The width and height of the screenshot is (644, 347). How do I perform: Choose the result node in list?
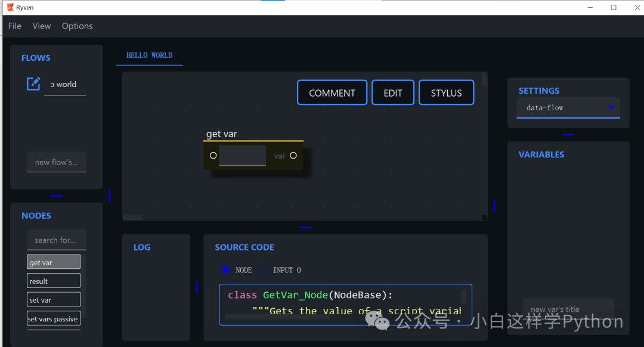(x=54, y=281)
